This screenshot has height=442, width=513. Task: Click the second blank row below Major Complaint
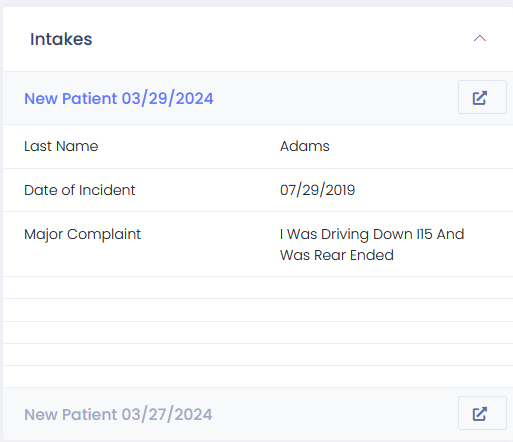[x=258, y=310]
